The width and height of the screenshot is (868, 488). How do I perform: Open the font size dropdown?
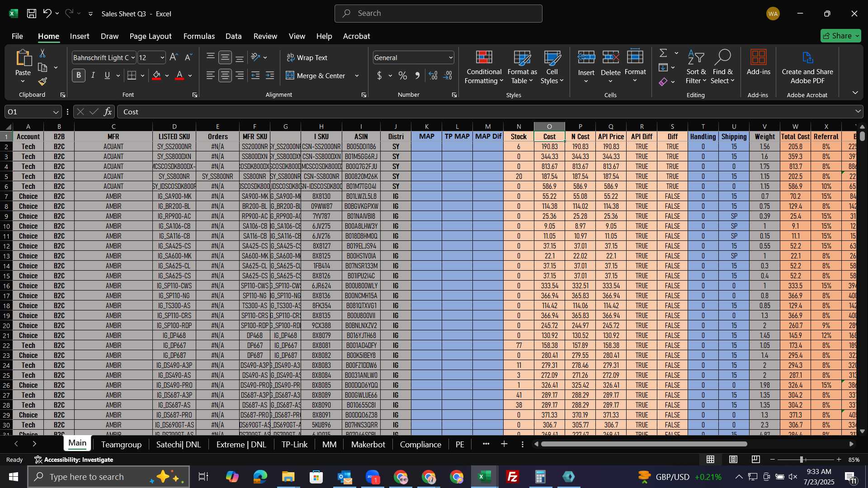pos(162,58)
